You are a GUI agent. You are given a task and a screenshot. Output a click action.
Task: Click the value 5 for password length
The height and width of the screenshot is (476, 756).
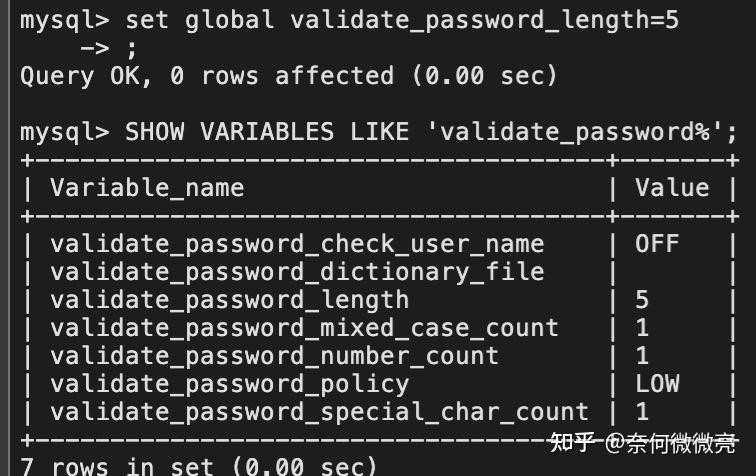[x=642, y=300]
